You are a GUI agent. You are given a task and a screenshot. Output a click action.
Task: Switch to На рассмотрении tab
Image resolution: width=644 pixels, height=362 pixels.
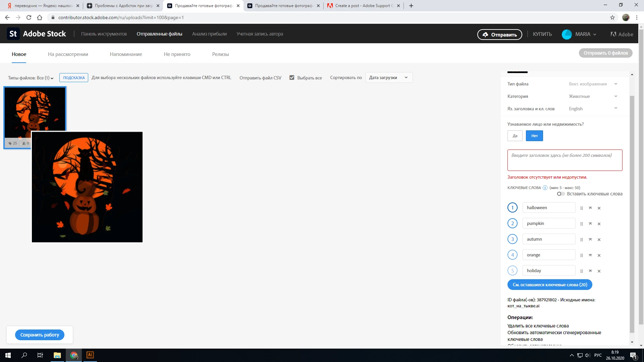68,54
